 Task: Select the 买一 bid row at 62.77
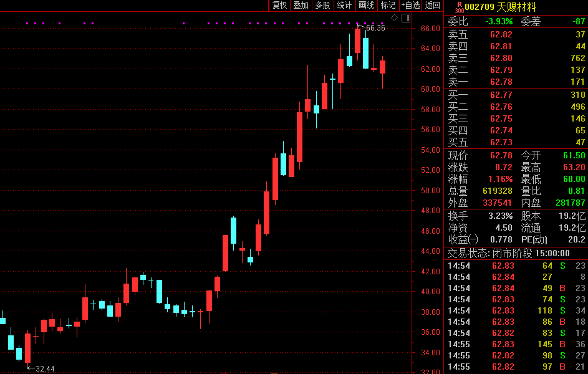coord(516,95)
